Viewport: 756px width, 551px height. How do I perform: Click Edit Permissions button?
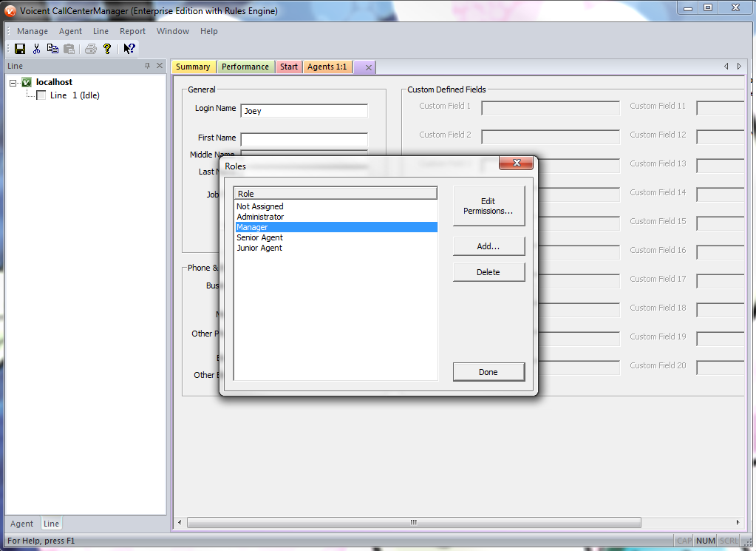[488, 206]
